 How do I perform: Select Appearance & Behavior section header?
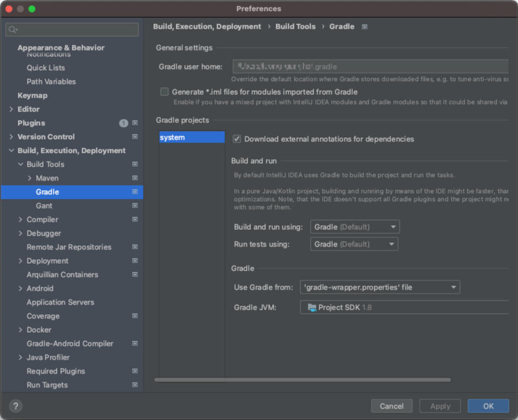pos(61,48)
